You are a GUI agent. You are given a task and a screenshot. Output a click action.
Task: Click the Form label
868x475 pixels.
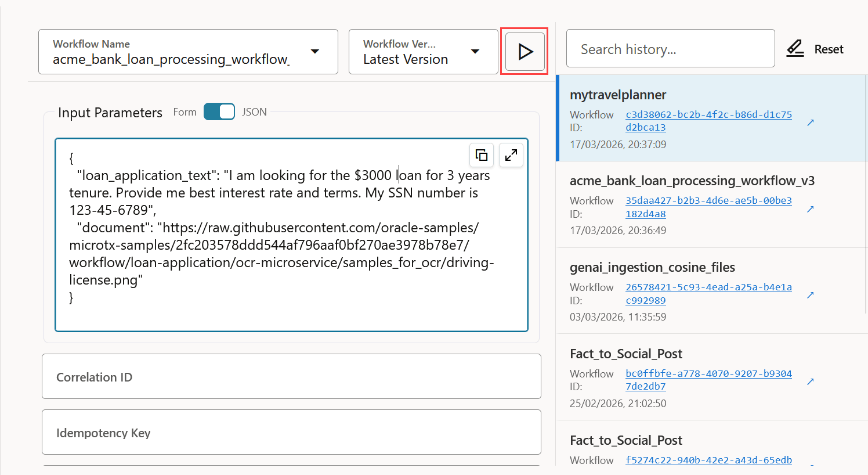point(185,112)
